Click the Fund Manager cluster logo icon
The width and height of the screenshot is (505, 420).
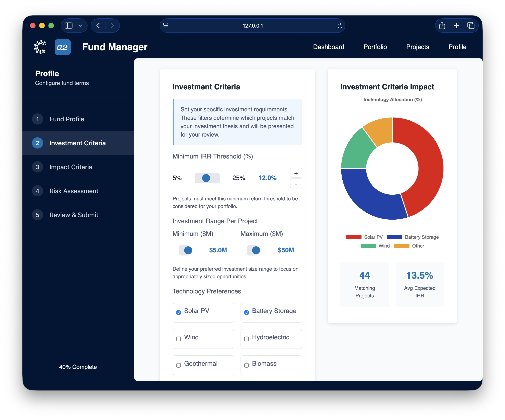point(40,47)
